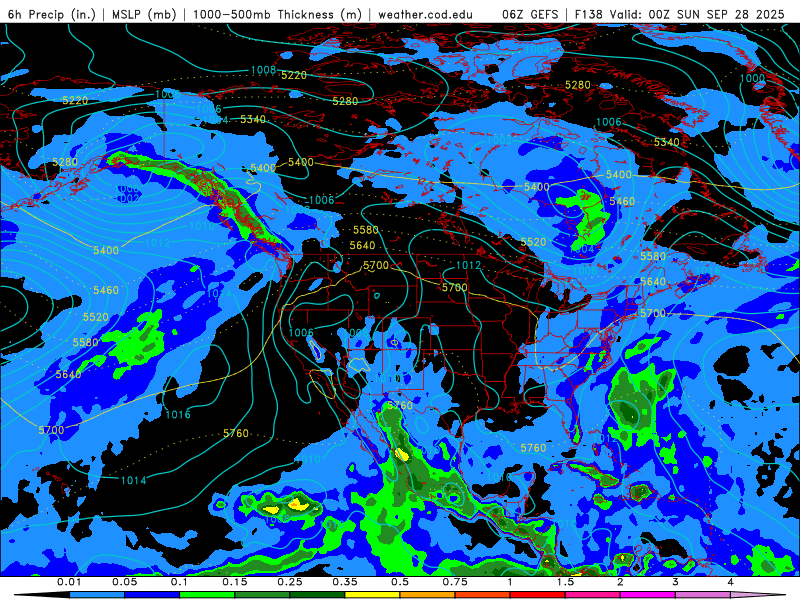This screenshot has height=600, width=800.
Task: Select the dark green 0.25 legend swatch
Action: coord(317,595)
